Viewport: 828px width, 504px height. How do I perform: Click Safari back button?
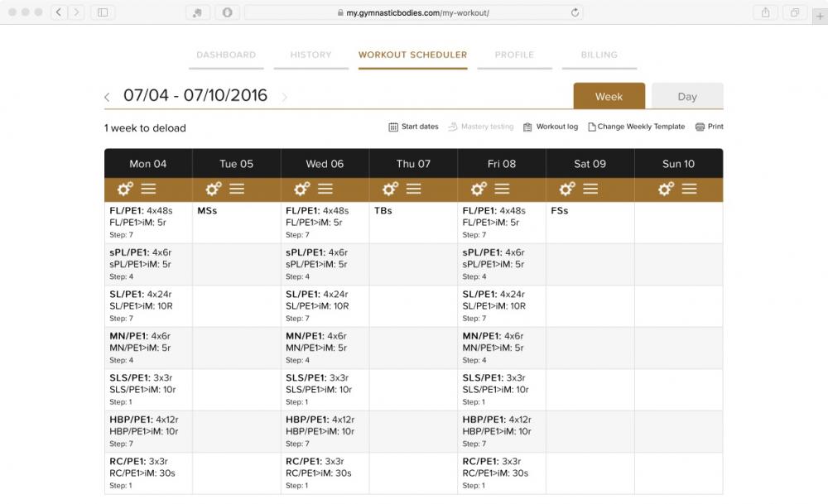[x=59, y=12]
